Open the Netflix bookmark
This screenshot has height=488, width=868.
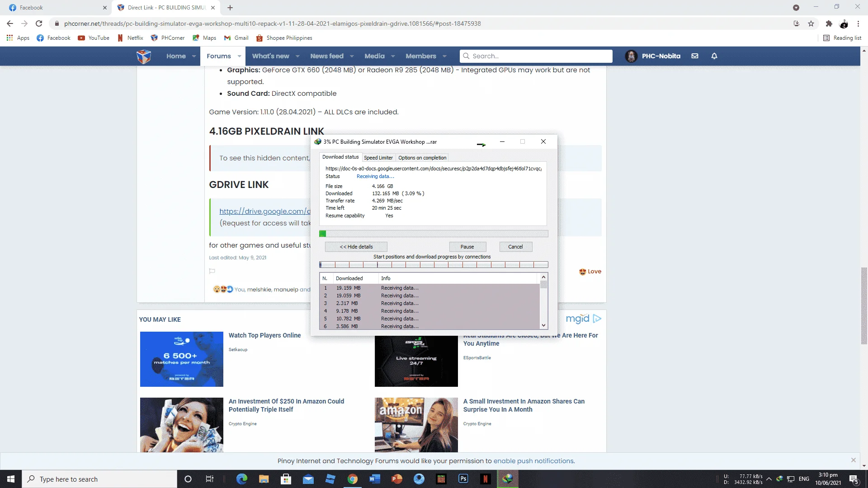pos(130,38)
